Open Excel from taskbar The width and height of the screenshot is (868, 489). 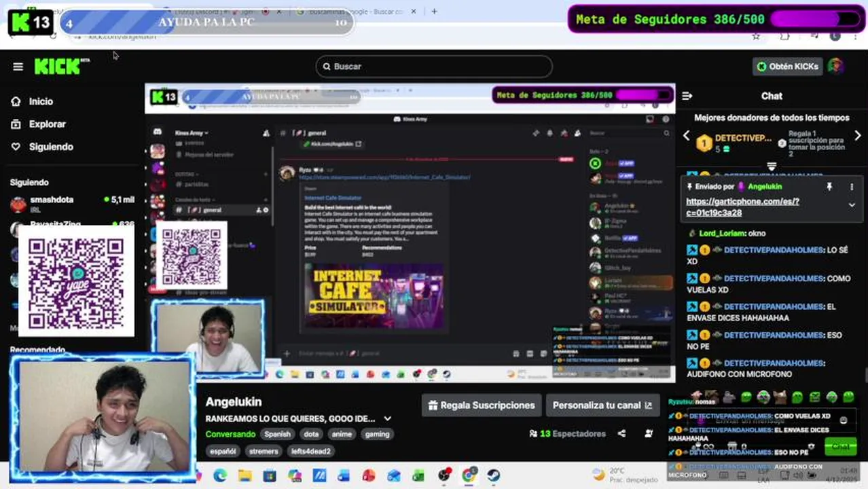(418, 475)
